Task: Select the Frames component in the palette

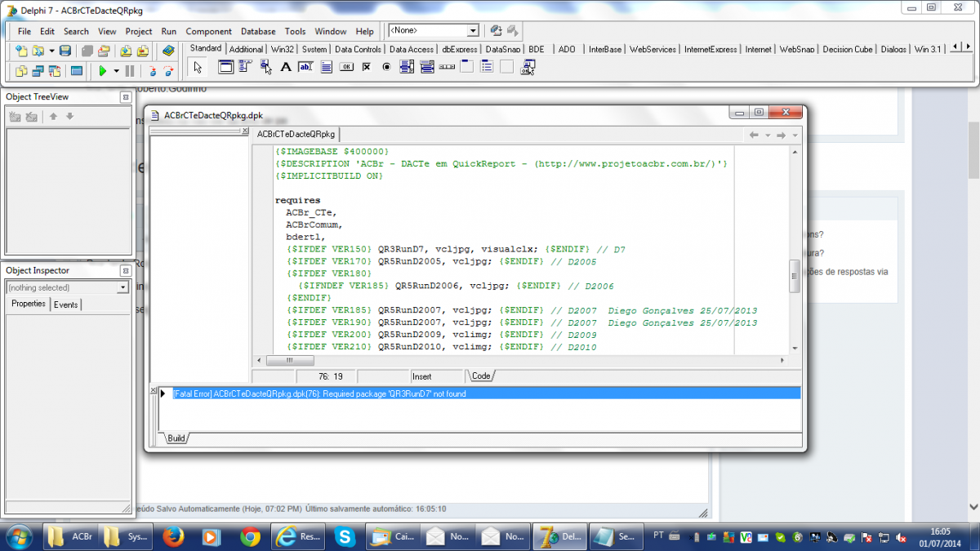Action: [226, 67]
